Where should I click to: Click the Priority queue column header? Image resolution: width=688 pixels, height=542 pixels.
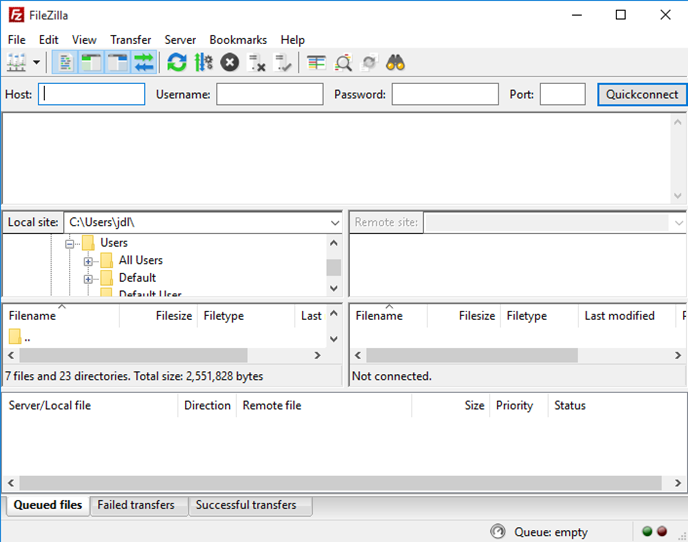519,405
